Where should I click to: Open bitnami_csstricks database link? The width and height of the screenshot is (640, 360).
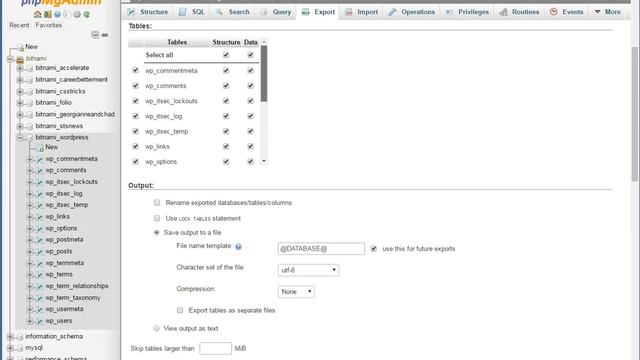point(60,91)
